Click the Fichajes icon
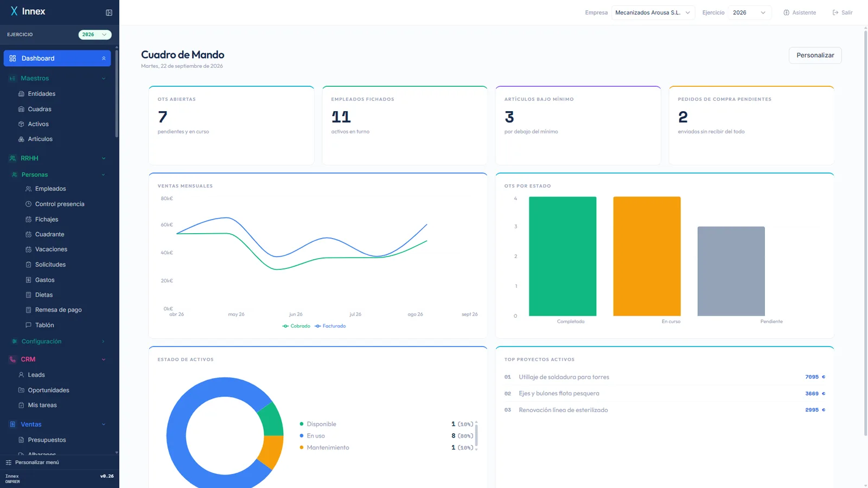 [29, 220]
